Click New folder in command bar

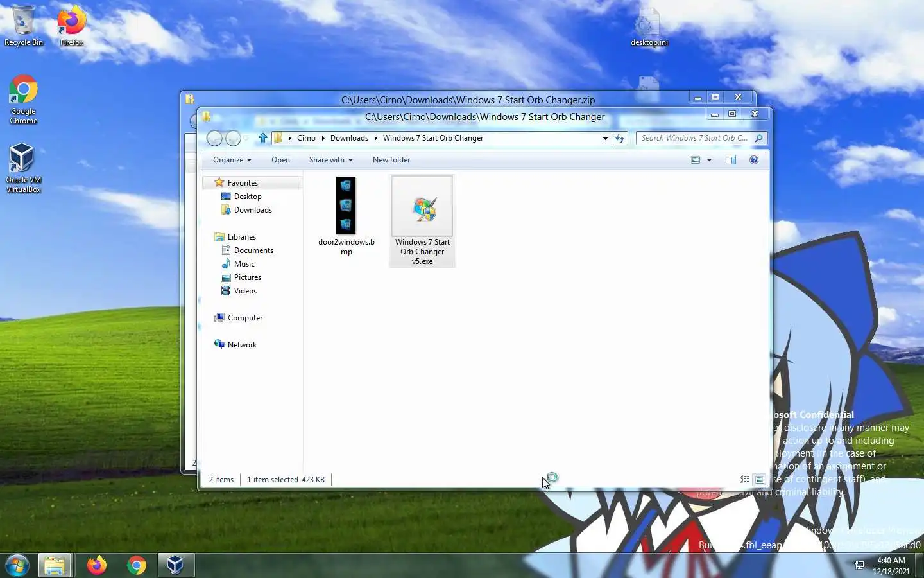(x=391, y=160)
